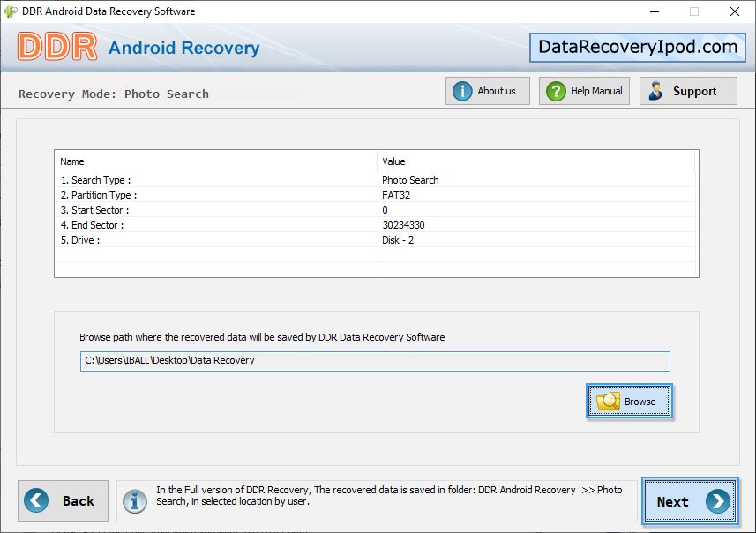This screenshot has height=533, width=756.
Task: Click the Support label
Action: click(x=694, y=91)
